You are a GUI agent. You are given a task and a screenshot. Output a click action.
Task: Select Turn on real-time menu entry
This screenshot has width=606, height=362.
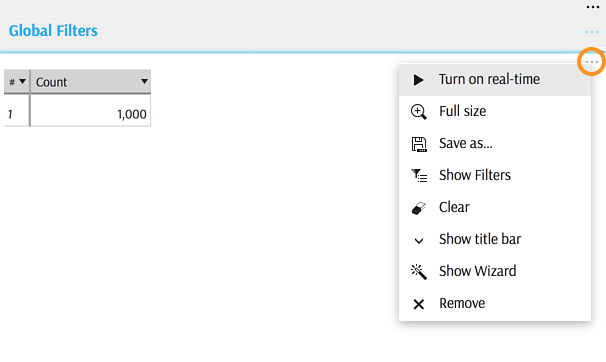click(x=495, y=80)
